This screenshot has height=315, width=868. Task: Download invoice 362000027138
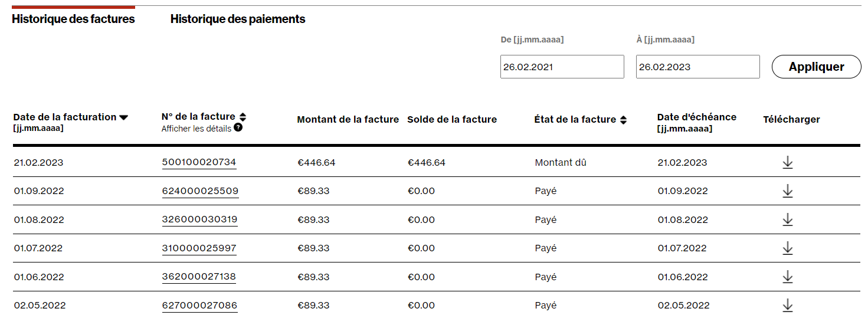pos(787,277)
